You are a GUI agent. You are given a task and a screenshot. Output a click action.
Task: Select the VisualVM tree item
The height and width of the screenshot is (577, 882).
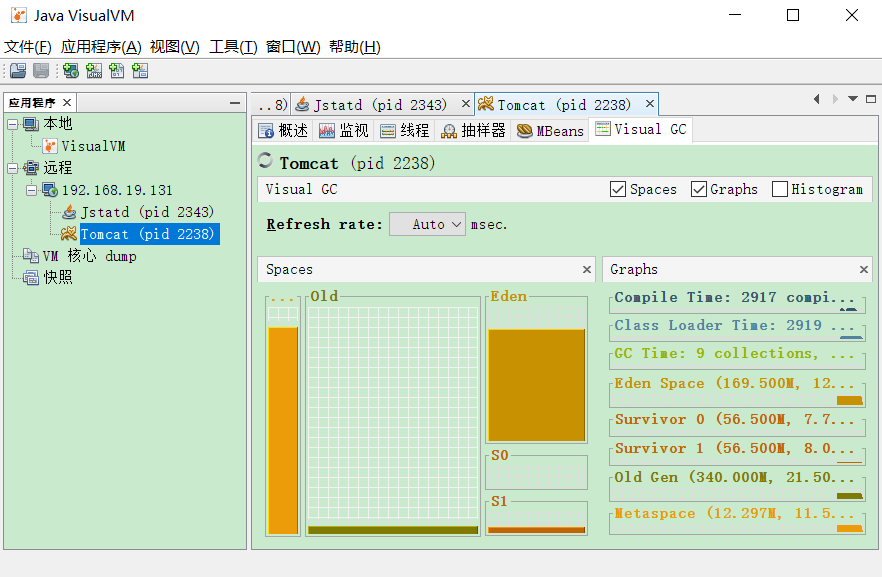coord(93,146)
